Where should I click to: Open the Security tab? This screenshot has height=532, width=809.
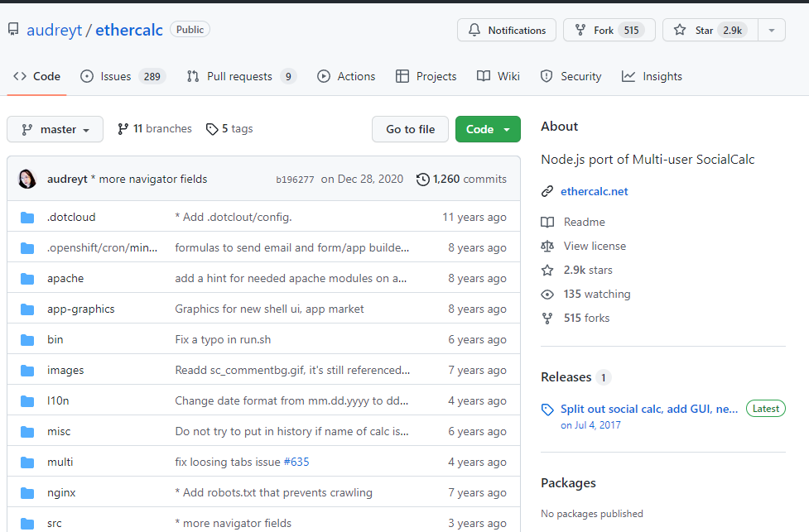(571, 76)
